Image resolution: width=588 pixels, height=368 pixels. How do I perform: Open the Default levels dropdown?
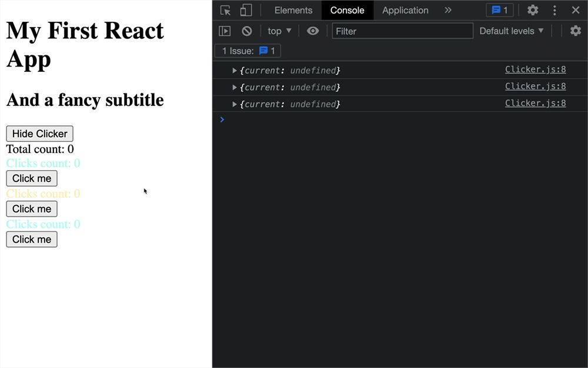pyautogui.click(x=512, y=31)
